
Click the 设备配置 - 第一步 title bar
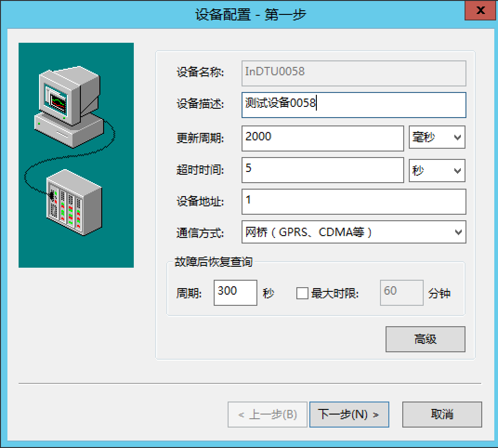click(250, 14)
